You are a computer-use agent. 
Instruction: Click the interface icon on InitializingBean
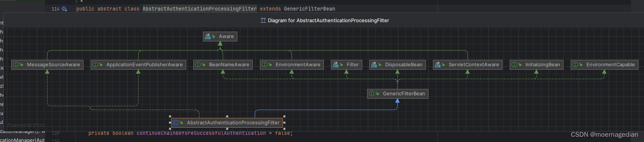pos(514,65)
